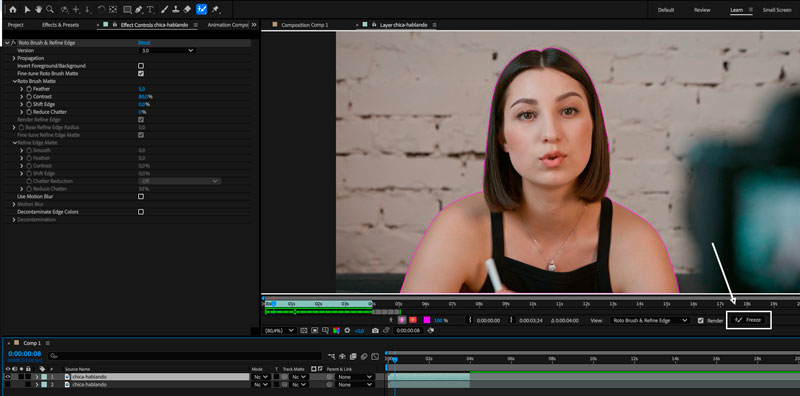Click the reset exposure icon
The image size is (800, 396).
click(347, 331)
